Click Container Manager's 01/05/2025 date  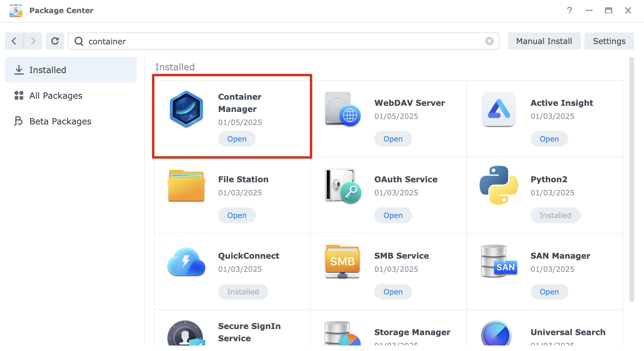[240, 122]
